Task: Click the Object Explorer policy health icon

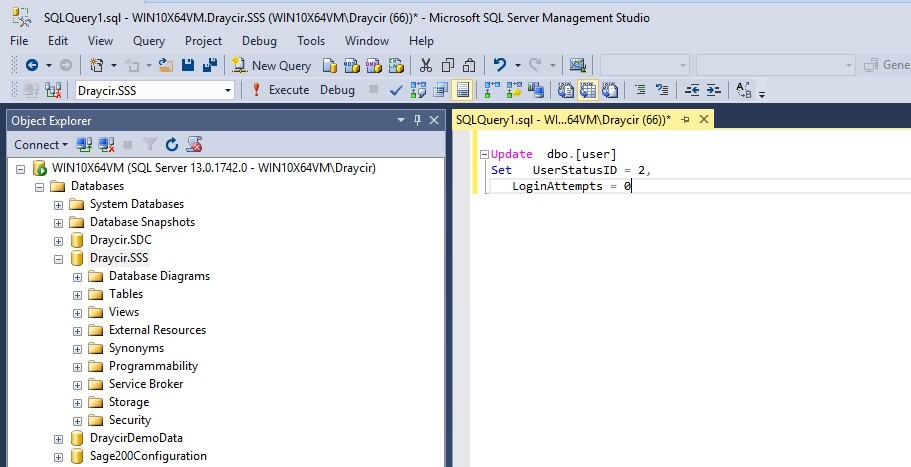Action: 194,145
